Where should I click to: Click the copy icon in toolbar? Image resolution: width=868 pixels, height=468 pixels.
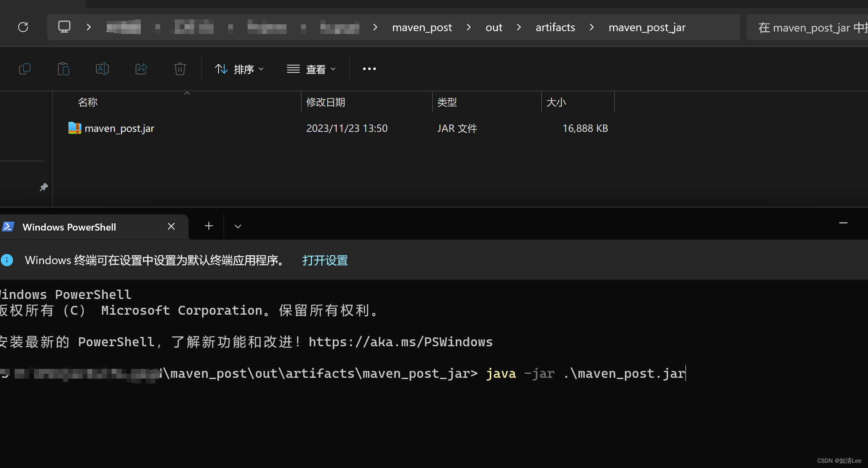[25, 69]
